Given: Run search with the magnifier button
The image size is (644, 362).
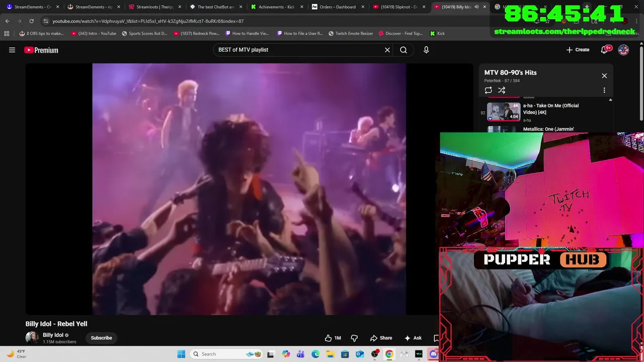Looking at the screenshot, I should pos(404,50).
